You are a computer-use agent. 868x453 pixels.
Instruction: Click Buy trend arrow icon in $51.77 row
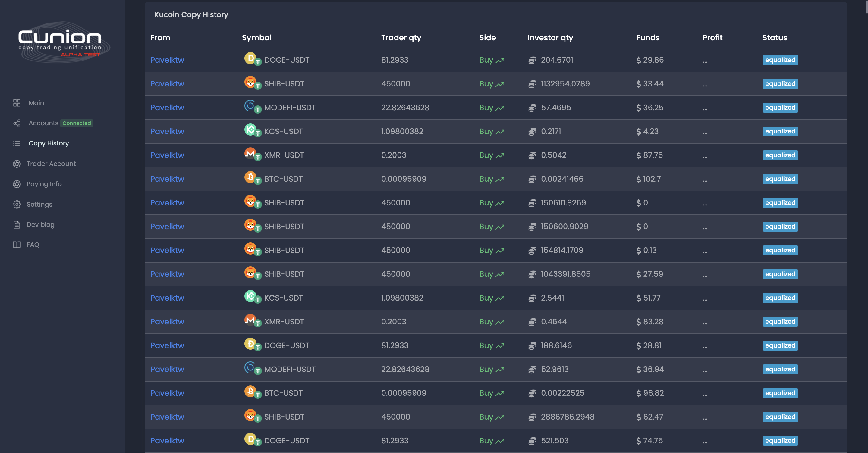pos(500,298)
